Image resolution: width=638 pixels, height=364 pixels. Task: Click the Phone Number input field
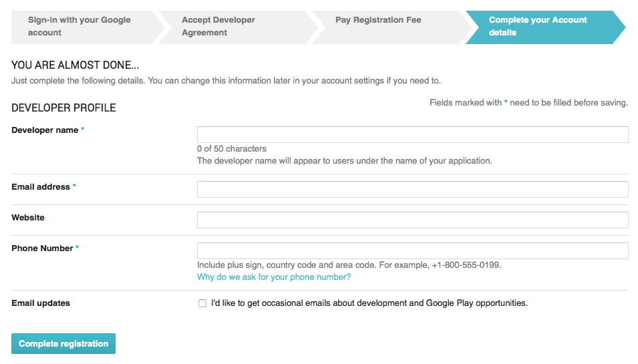pos(413,250)
